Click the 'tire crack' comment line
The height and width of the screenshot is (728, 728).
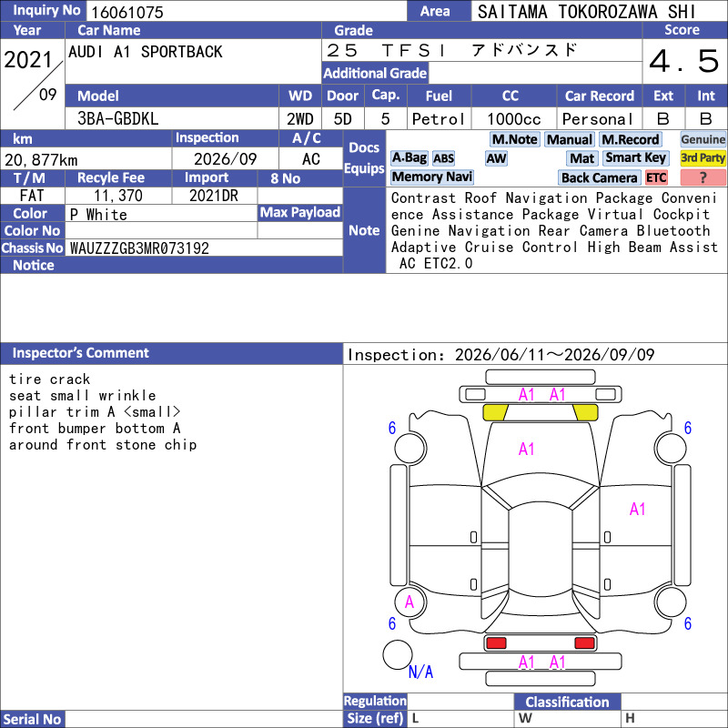(50, 379)
